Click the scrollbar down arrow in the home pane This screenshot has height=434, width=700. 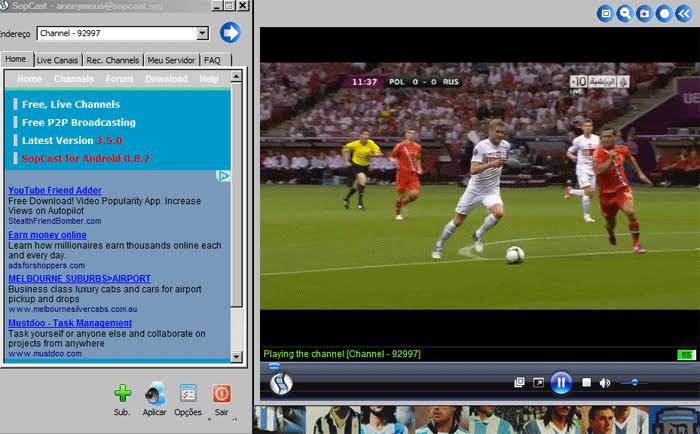pyautogui.click(x=236, y=356)
